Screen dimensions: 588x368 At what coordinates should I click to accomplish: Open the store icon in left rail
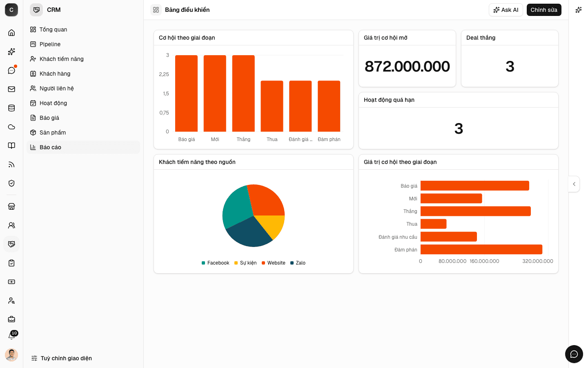click(x=11, y=206)
